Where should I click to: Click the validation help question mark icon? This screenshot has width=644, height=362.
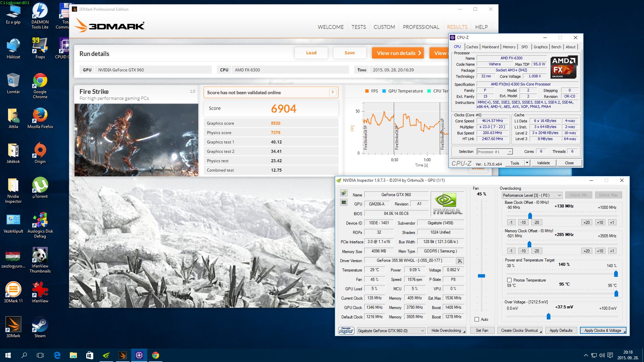[x=332, y=93]
